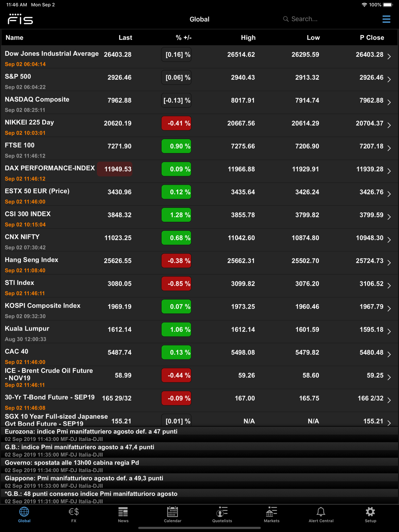Open news 'Governo: spostata alle 13h00 cabina regia Pd'
The height and width of the screenshot is (532, 399).
tap(199, 466)
